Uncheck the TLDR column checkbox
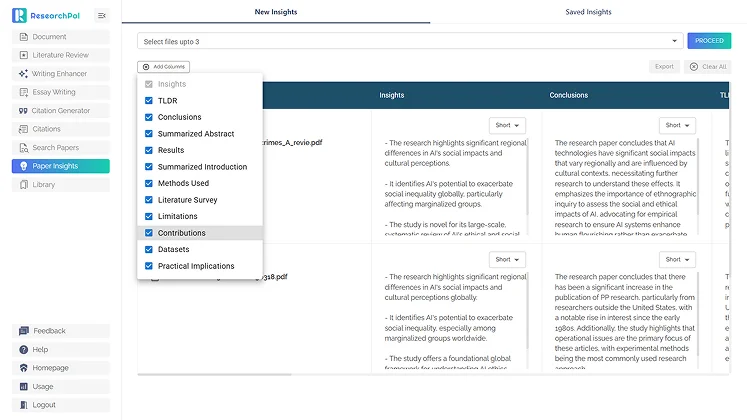 point(149,100)
